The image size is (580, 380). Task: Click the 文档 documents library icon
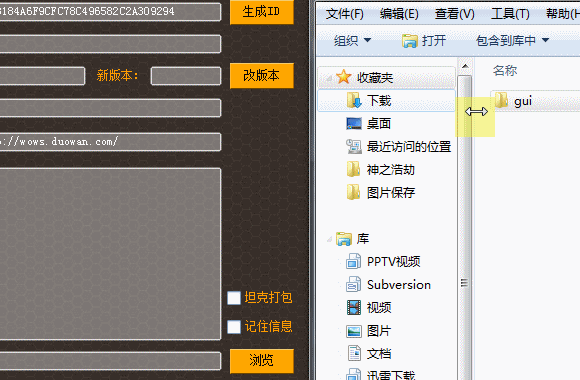pos(354,353)
